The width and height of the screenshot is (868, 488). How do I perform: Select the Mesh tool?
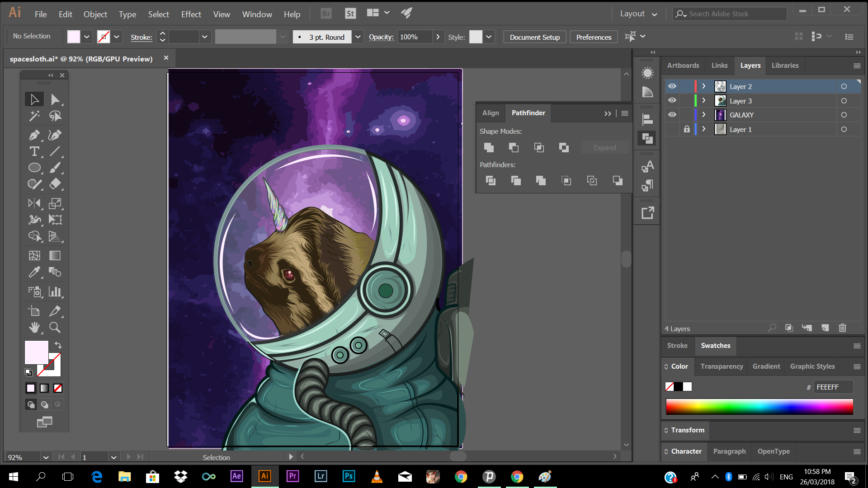[34, 255]
